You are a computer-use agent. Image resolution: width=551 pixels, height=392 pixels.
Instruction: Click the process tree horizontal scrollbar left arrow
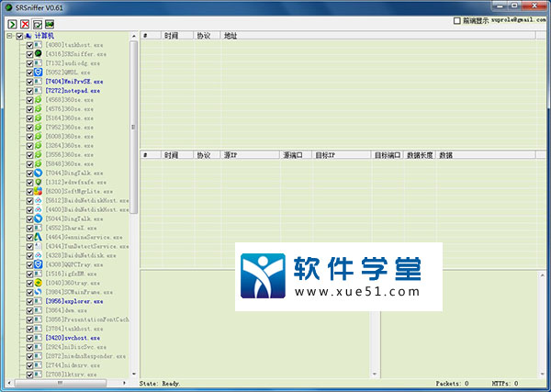[9, 383]
